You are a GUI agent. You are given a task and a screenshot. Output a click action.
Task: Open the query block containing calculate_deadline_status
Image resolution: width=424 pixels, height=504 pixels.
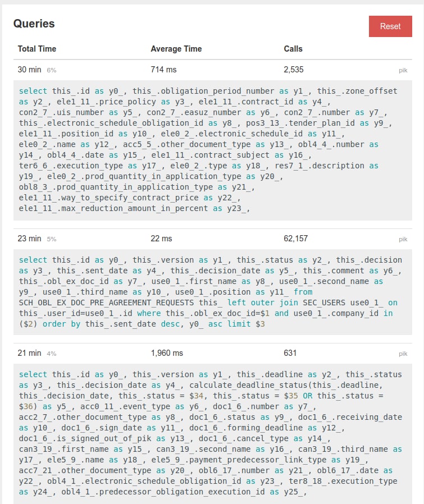click(x=213, y=434)
